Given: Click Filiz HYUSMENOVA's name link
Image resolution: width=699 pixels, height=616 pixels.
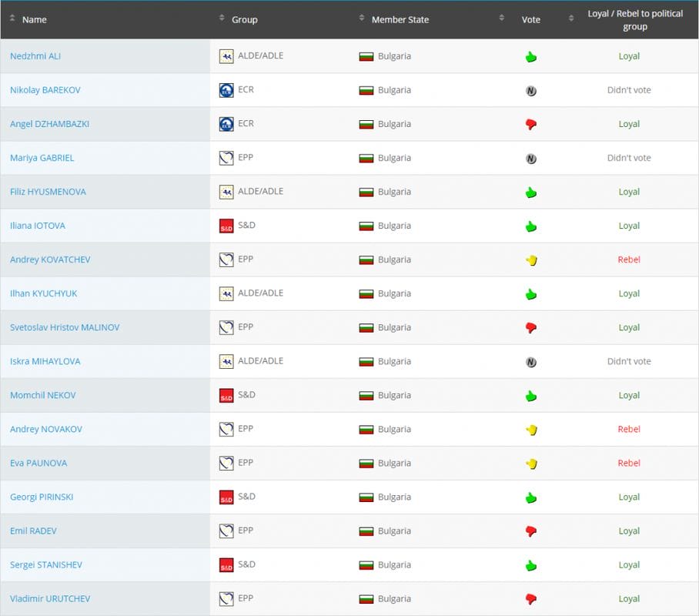Looking at the screenshot, I should pyautogui.click(x=48, y=192).
